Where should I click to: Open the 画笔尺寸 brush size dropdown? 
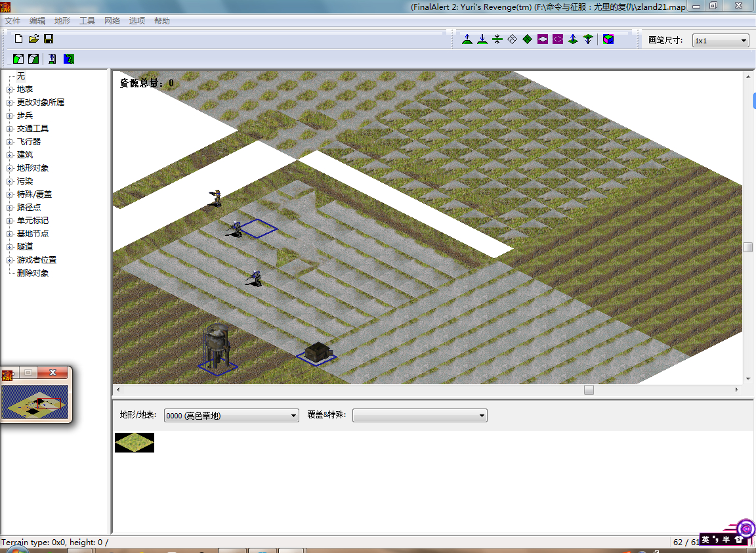pos(721,41)
